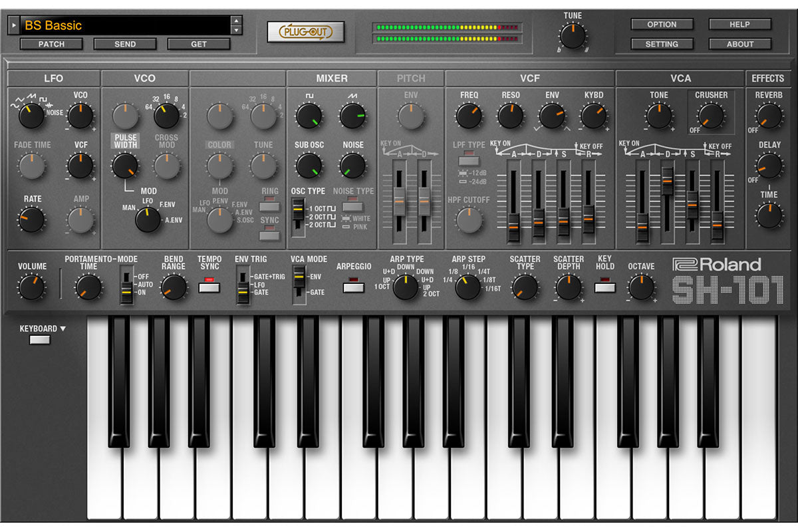This screenshot has height=532, width=798.
Task: Open the patch list arrow left of BS Bassic
Action: pos(13,26)
